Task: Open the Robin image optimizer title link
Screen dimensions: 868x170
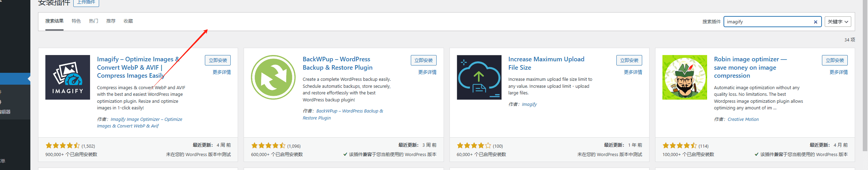Action: (750, 67)
